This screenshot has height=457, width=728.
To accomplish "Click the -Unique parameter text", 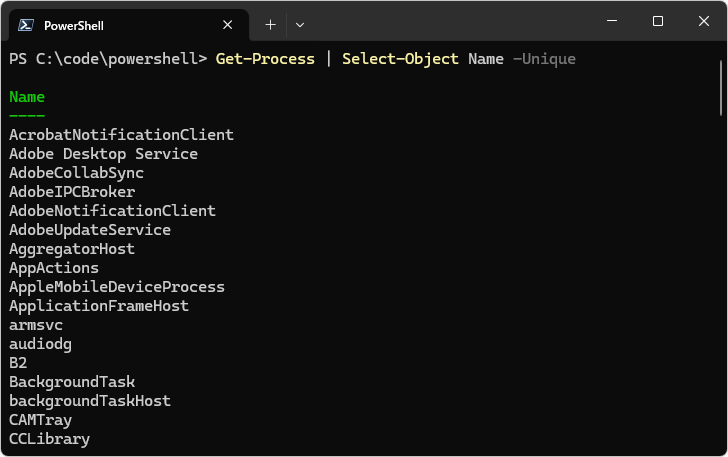I will (544, 59).
